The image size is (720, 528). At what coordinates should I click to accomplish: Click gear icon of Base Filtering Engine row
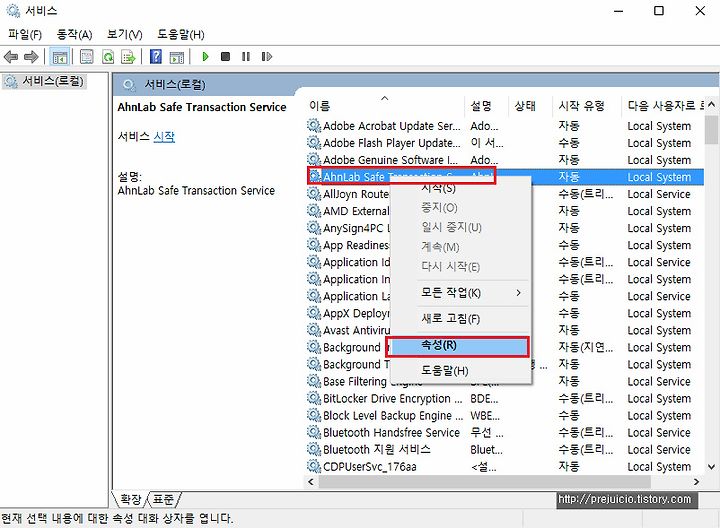314,381
